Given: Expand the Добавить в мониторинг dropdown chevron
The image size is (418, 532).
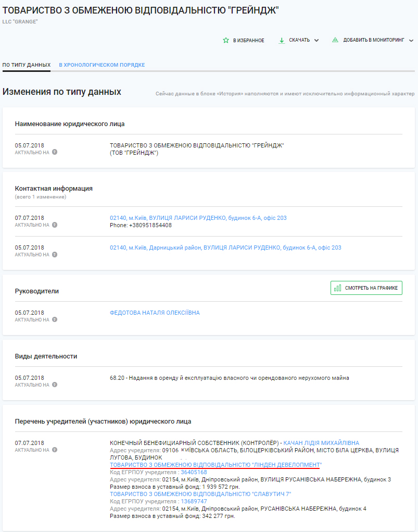Looking at the screenshot, I should point(411,41).
